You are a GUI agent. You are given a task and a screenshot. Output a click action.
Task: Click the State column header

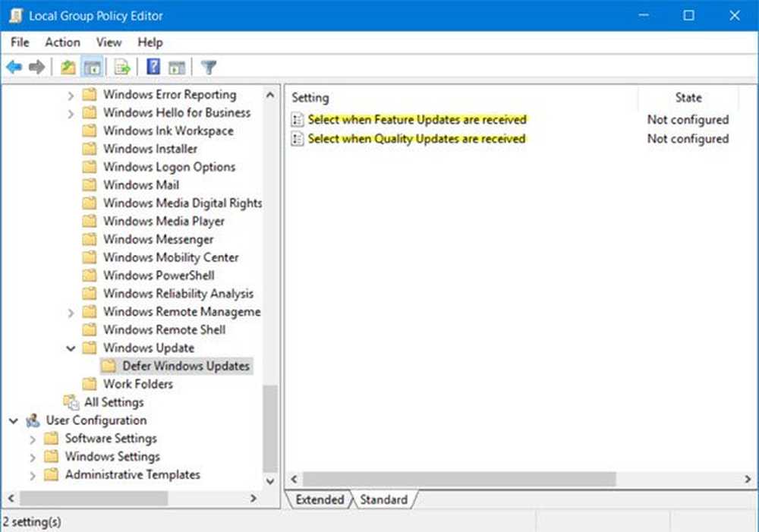point(688,98)
